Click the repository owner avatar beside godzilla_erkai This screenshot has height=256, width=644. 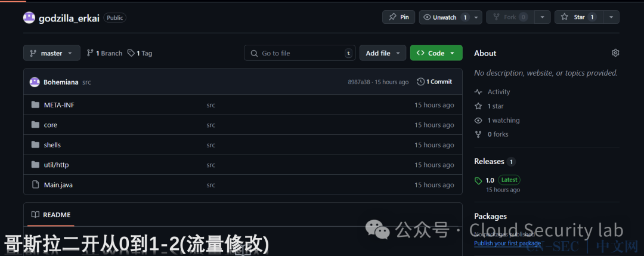pyautogui.click(x=29, y=18)
